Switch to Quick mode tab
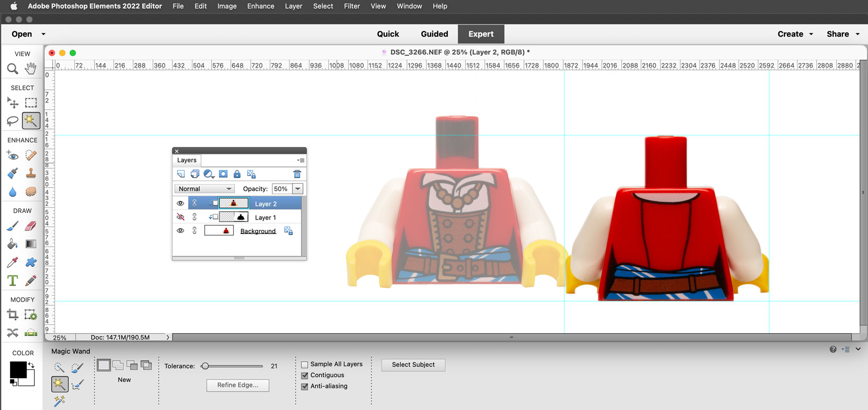868x410 pixels. [x=388, y=34]
